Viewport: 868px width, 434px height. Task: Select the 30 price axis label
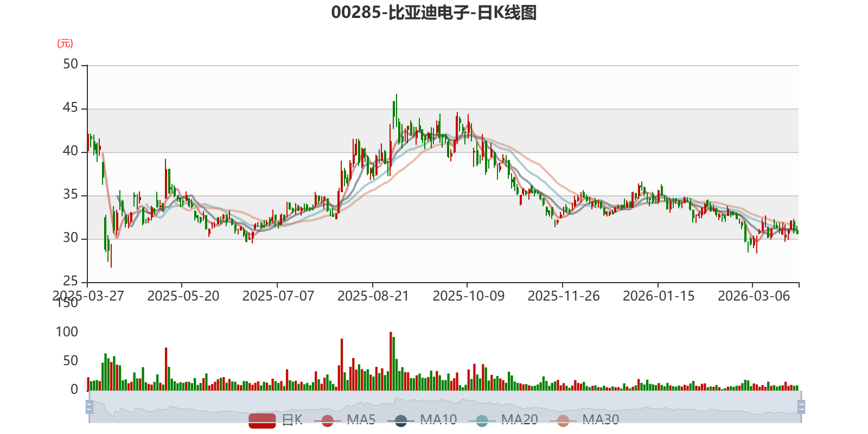pyautogui.click(x=71, y=238)
